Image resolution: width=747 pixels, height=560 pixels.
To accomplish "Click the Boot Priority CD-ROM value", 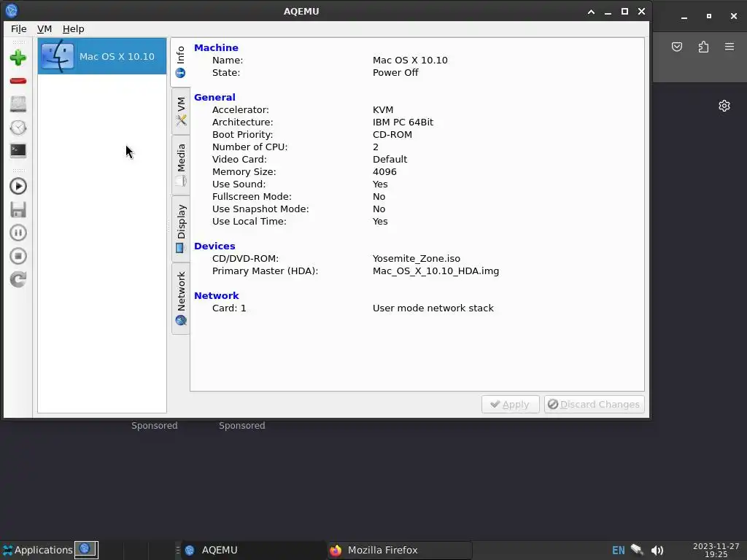I will [x=392, y=135].
